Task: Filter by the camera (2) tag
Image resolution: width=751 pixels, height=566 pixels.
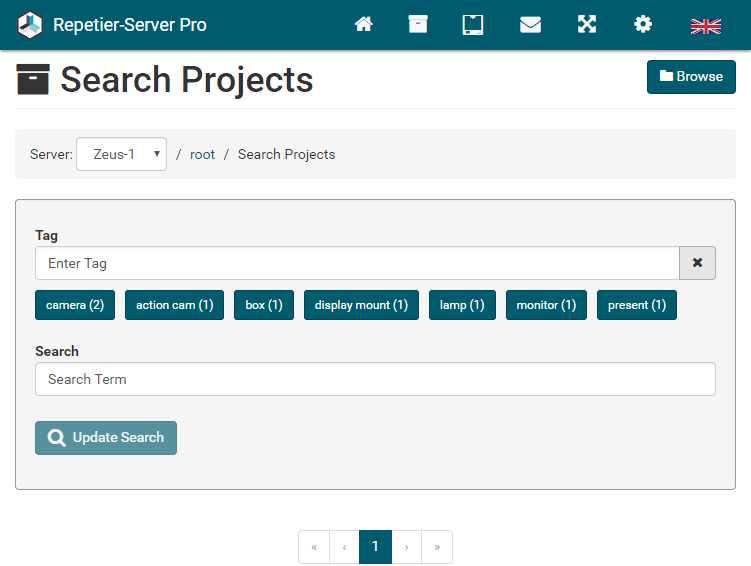Action: tap(75, 305)
